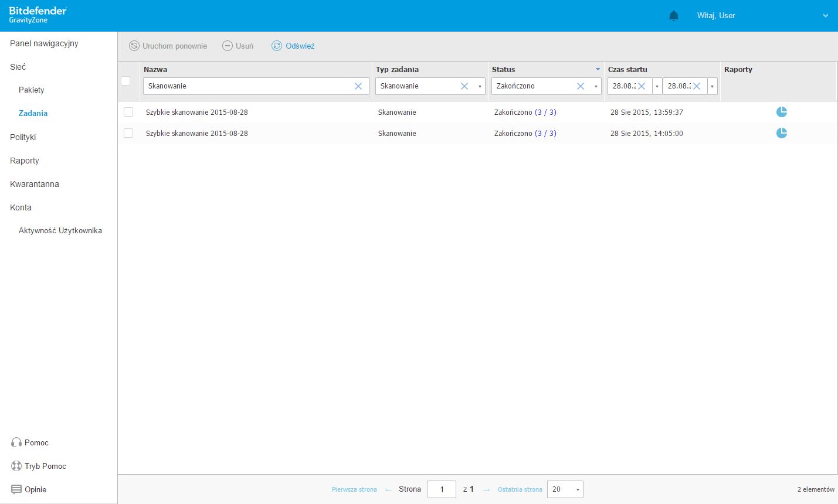Click the task name started at 13:59:37

tap(197, 112)
